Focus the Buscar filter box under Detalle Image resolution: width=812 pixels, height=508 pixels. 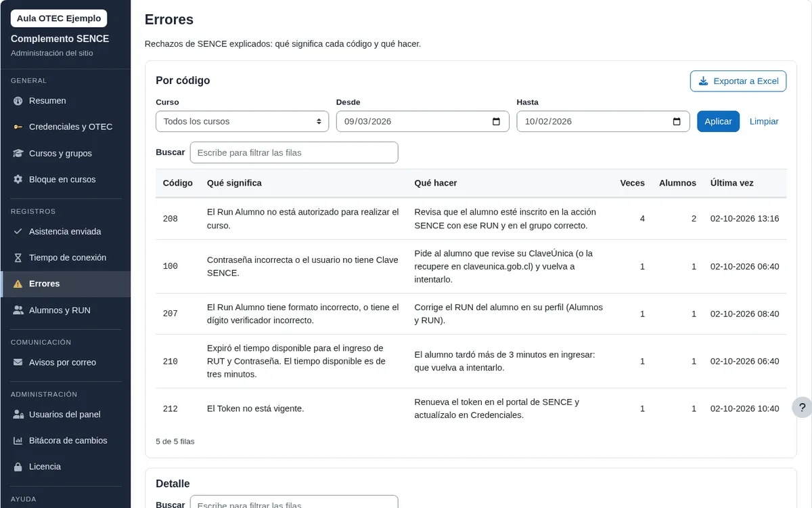294,503
